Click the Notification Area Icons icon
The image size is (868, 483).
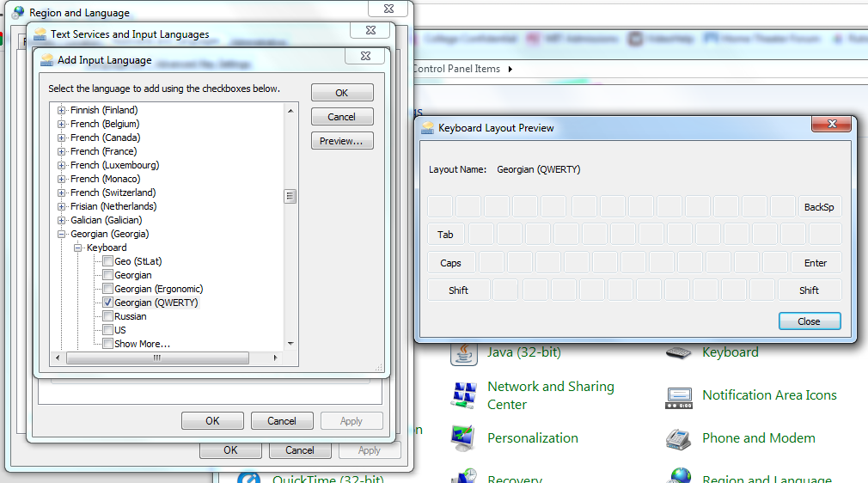point(679,398)
